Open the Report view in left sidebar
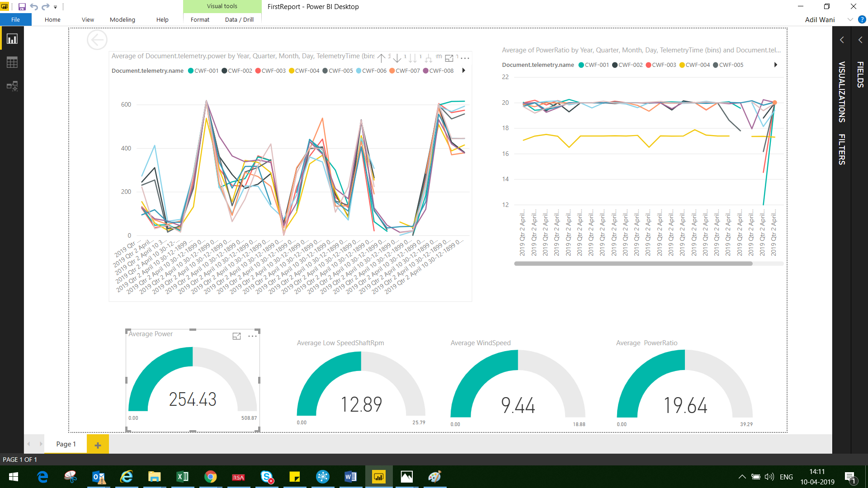 pos(12,39)
